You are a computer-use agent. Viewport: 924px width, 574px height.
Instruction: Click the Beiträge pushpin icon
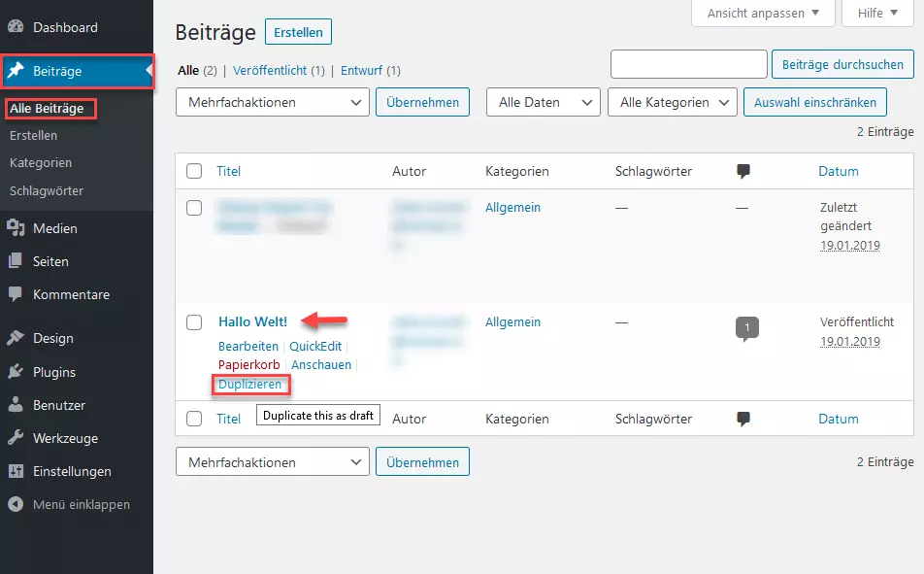coord(16,70)
